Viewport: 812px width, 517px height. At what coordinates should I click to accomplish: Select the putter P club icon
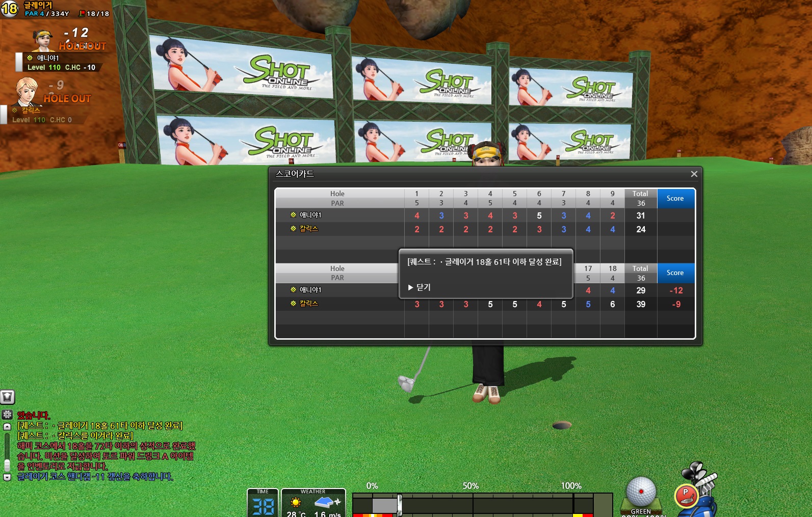[686, 495]
